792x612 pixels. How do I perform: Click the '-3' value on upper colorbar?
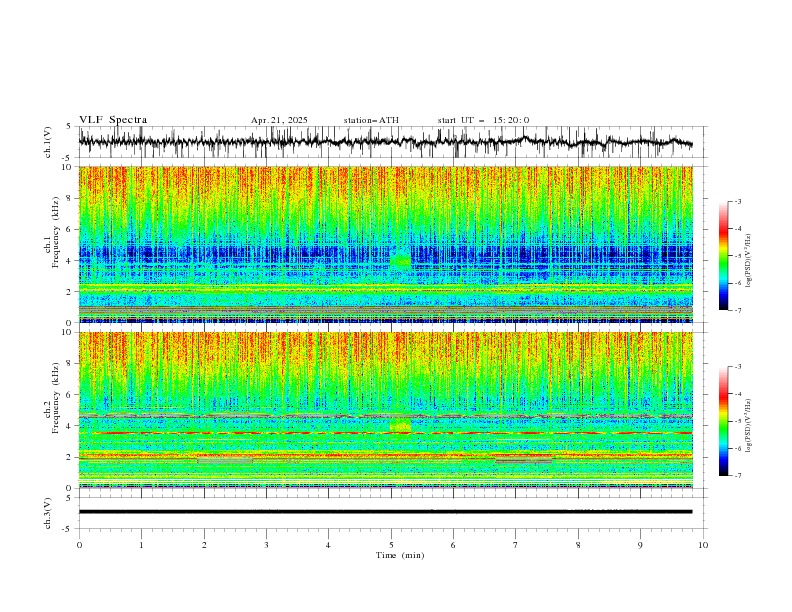point(738,201)
